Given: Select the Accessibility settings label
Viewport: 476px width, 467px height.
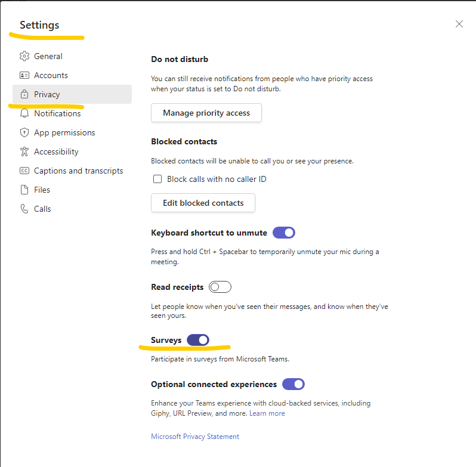Looking at the screenshot, I should 56,151.
